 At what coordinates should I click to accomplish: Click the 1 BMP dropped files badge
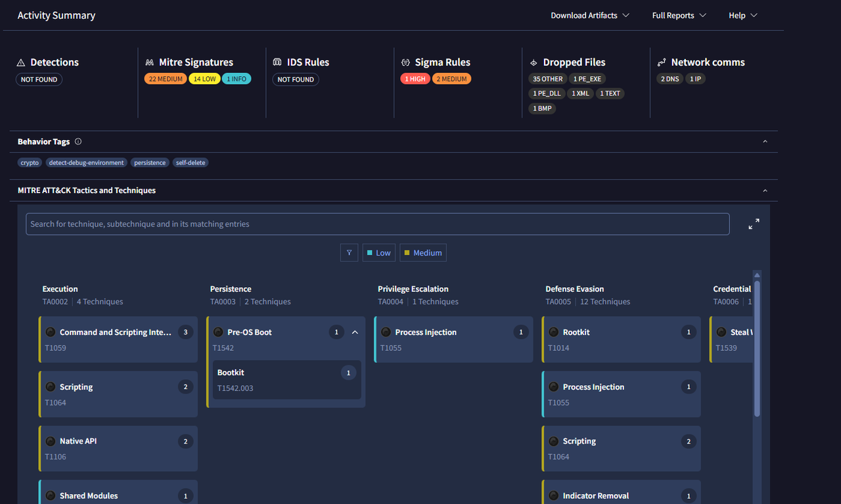tap(542, 108)
